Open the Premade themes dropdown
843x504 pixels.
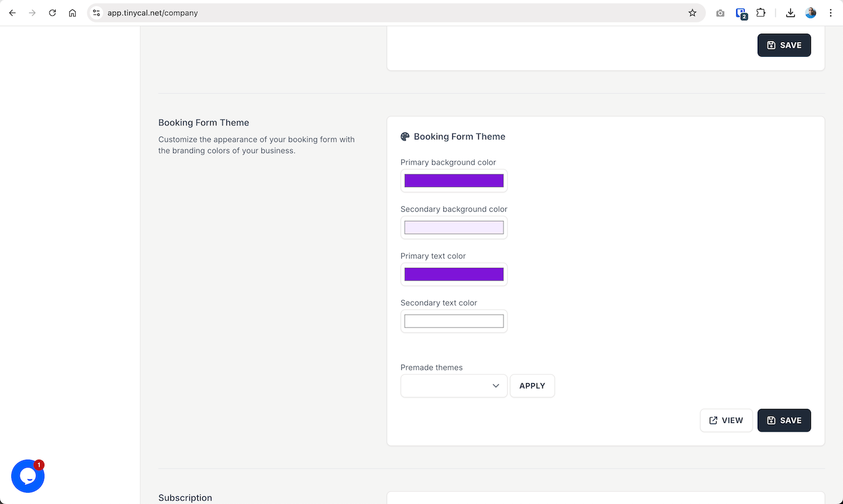click(454, 386)
